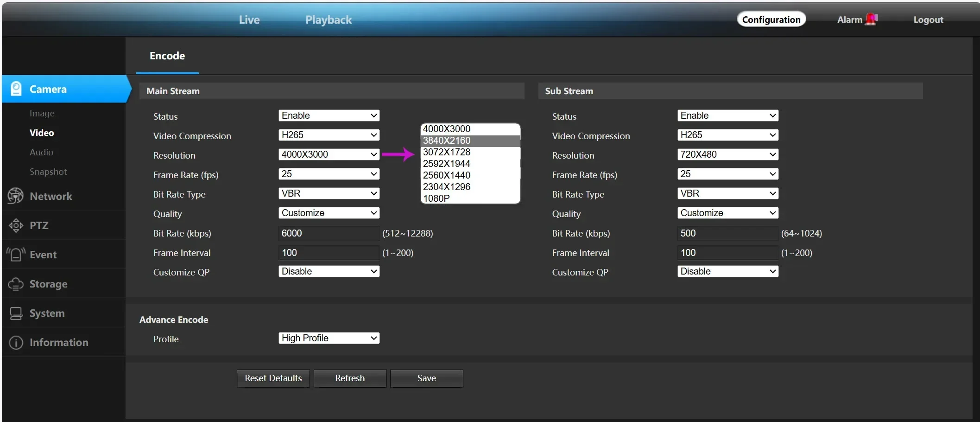Open Sub Stream Quality dropdown
Screen dimensions: 980x422
(728, 213)
